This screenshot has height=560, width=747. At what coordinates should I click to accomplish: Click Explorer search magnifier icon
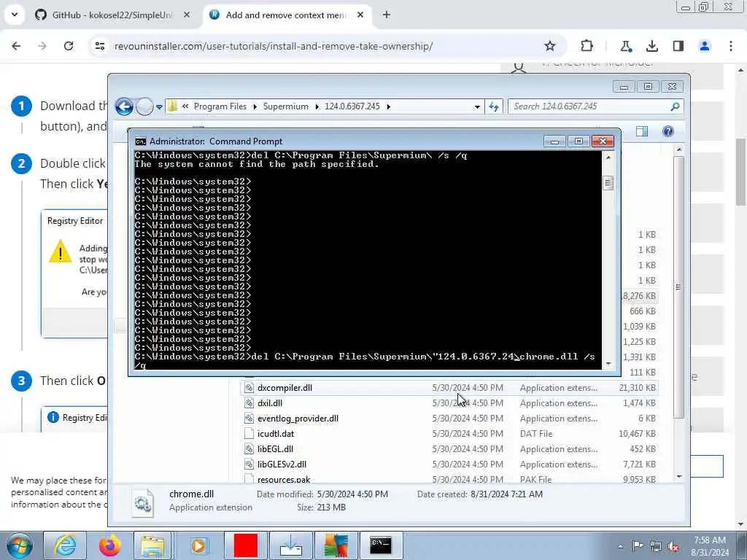pos(675,106)
